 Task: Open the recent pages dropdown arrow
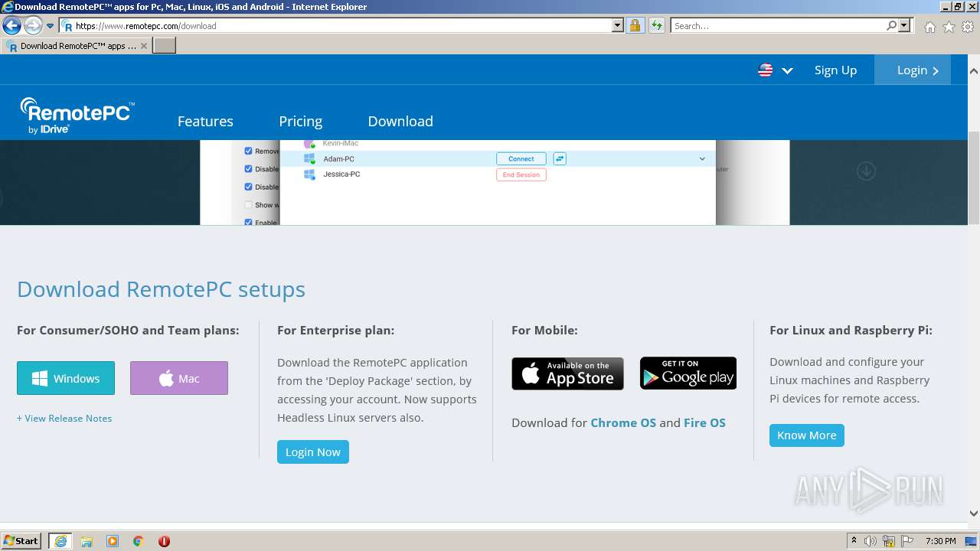[51, 26]
